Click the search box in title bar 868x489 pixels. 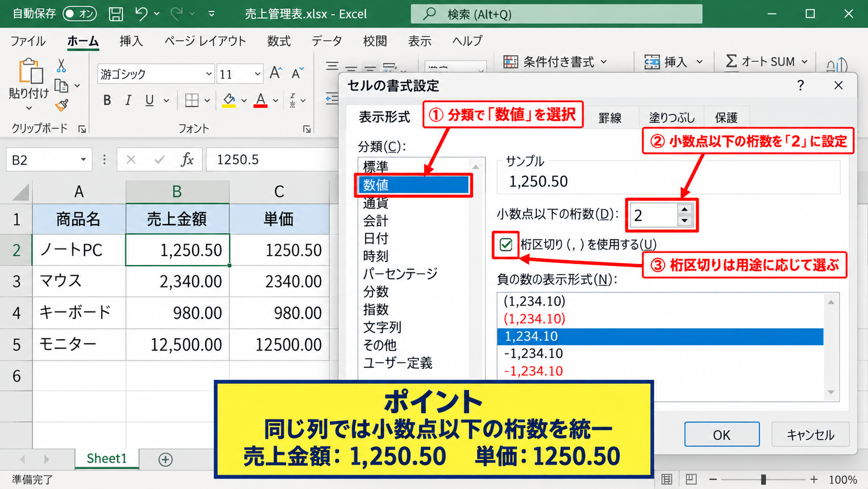(x=556, y=14)
